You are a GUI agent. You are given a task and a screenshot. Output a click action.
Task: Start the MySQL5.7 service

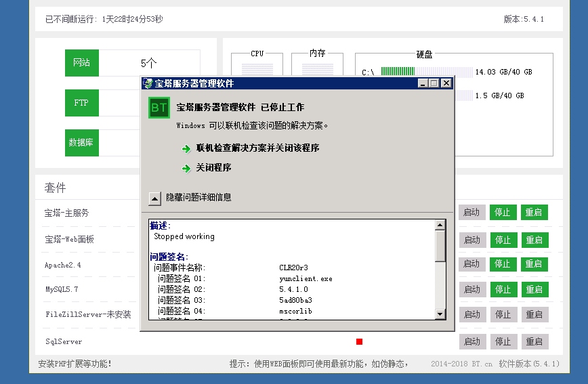point(473,289)
